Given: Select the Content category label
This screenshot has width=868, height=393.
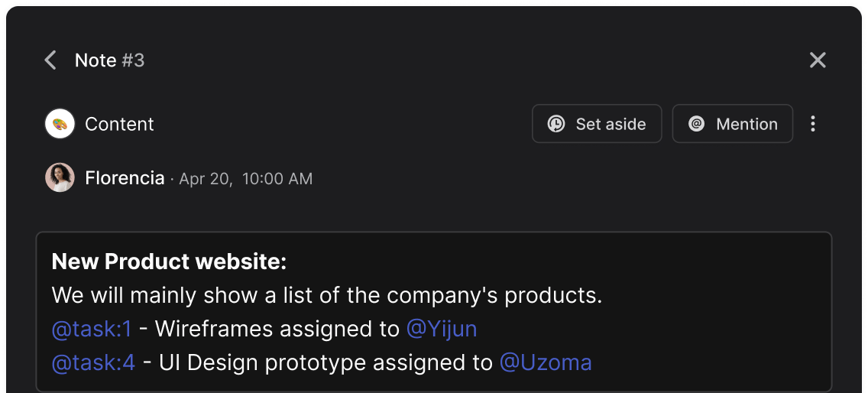Looking at the screenshot, I should 119,125.
